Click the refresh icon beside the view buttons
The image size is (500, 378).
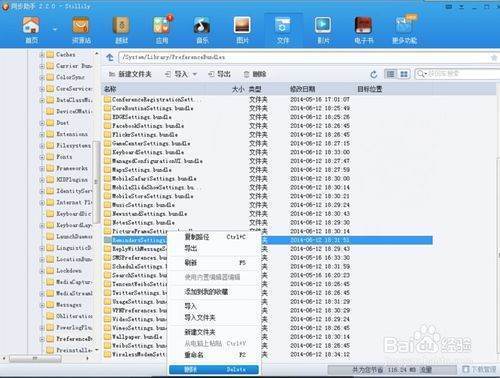[374, 74]
